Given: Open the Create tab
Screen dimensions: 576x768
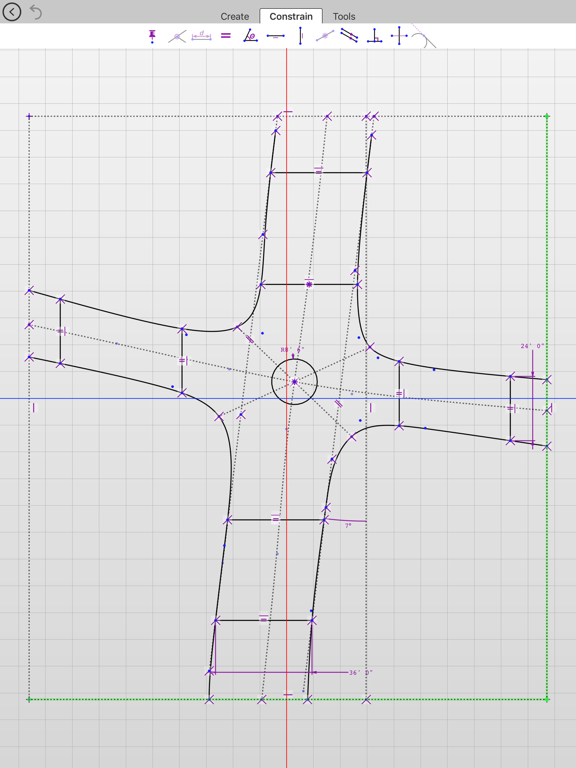Looking at the screenshot, I should (235, 17).
